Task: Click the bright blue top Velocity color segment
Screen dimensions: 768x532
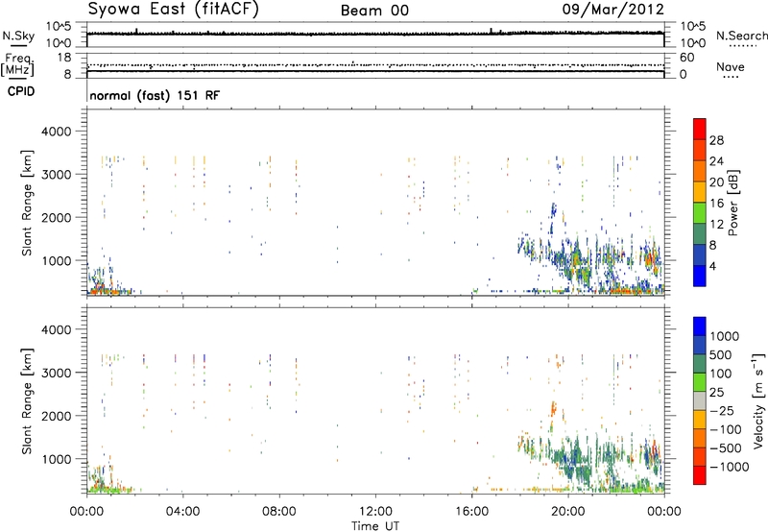Action: [x=700, y=326]
